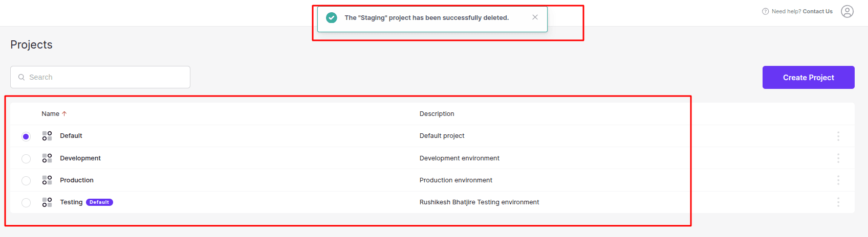The image size is (868, 237).
Task: Click the Development project icon
Action: [x=47, y=158]
